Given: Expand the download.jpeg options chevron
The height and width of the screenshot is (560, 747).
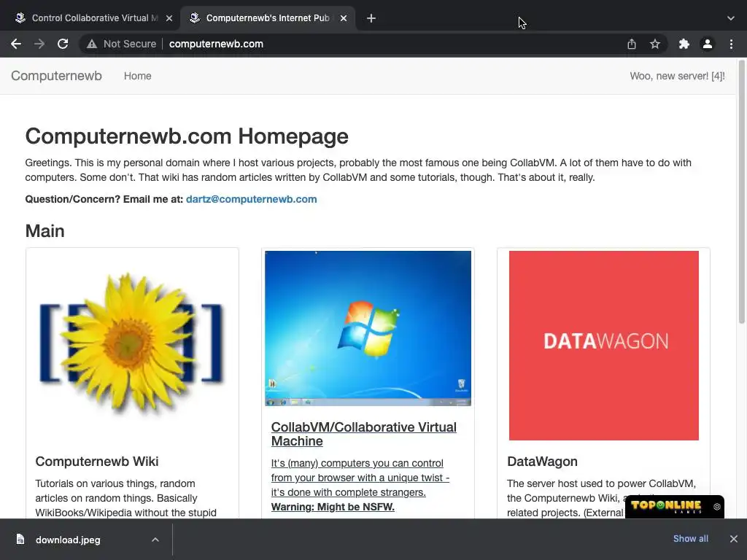Looking at the screenshot, I should (155, 540).
